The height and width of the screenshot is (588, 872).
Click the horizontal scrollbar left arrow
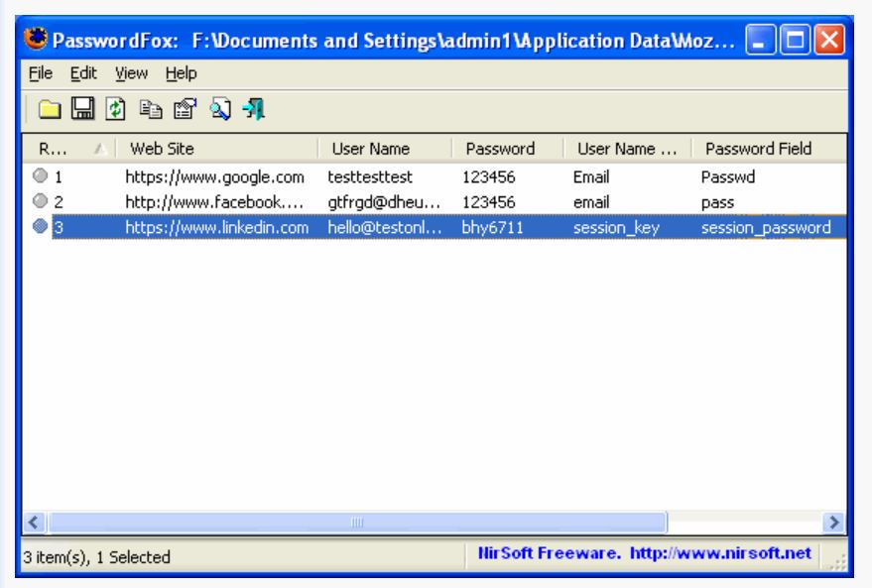(34, 521)
